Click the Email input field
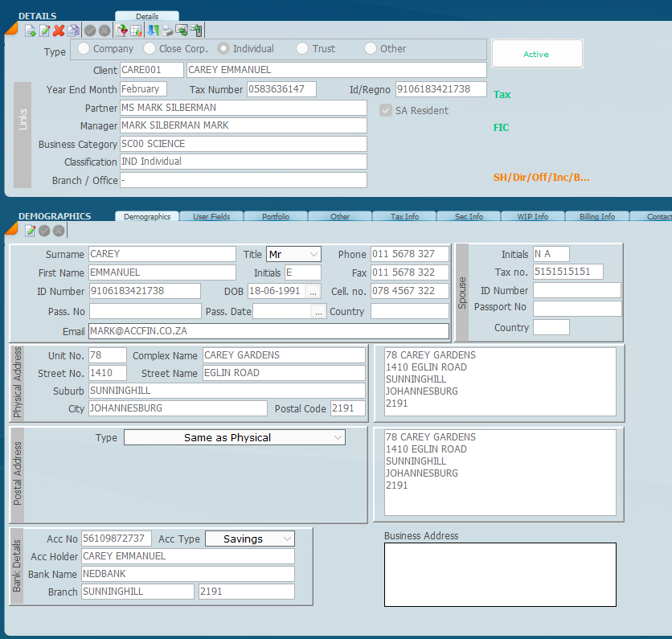The height and width of the screenshot is (639, 672). tap(268, 331)
